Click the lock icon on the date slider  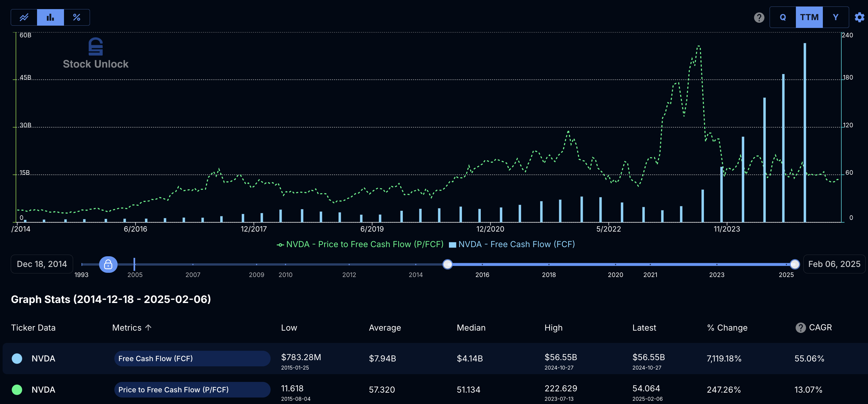pos(108,264)
